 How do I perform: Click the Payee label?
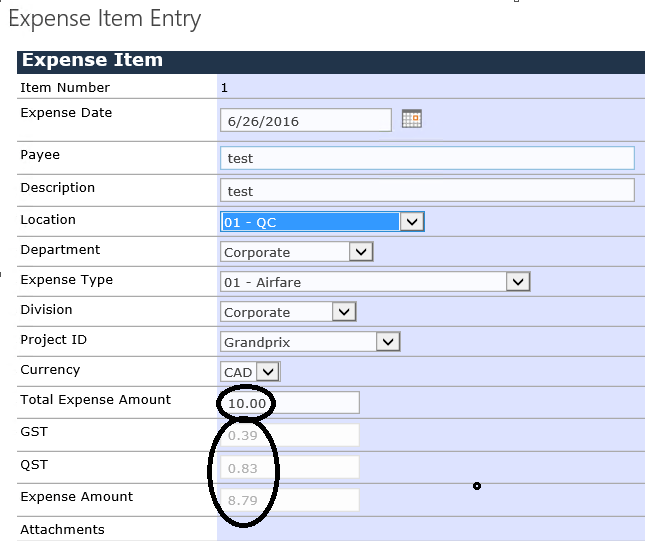[40, 155]
